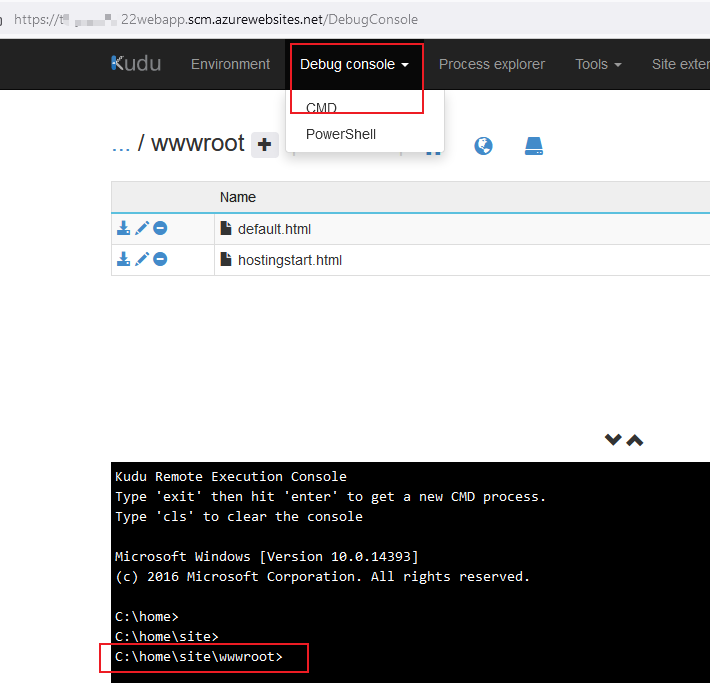
Task: Delete hostingstart.html
Action: [160, 259]
